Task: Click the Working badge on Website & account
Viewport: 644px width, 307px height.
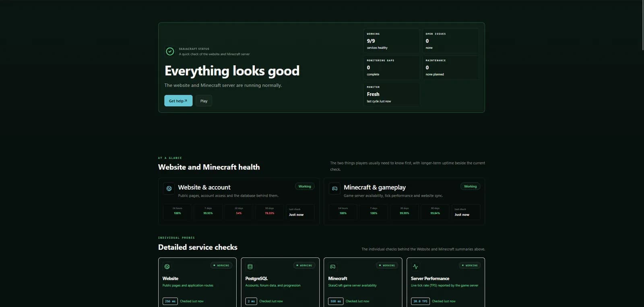Action: [305, 186]
